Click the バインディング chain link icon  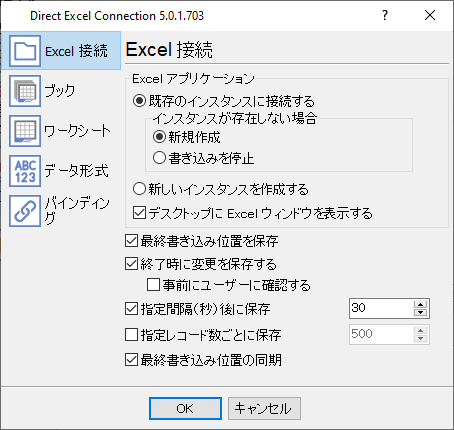coord(25,211)
